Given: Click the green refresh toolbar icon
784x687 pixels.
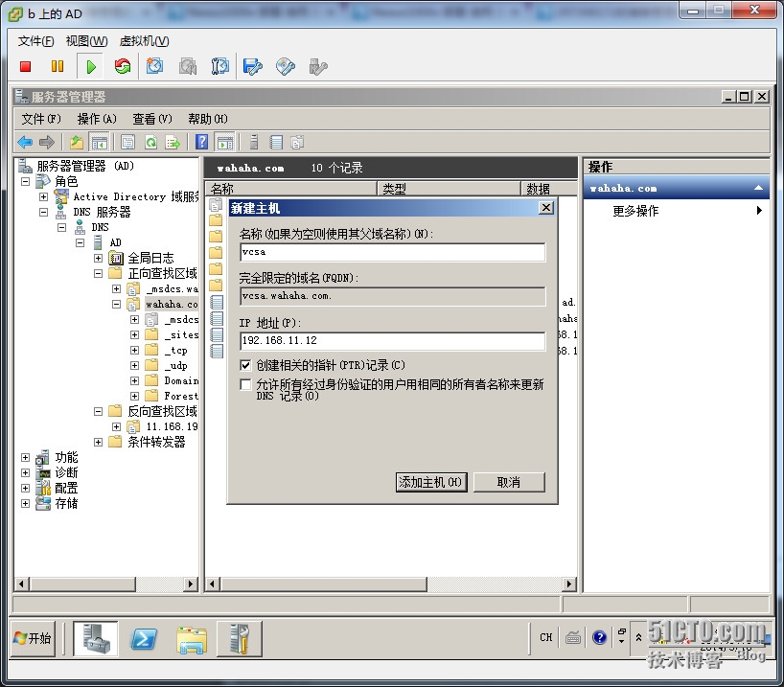Looking at the screenshot, I should [150, 143].
